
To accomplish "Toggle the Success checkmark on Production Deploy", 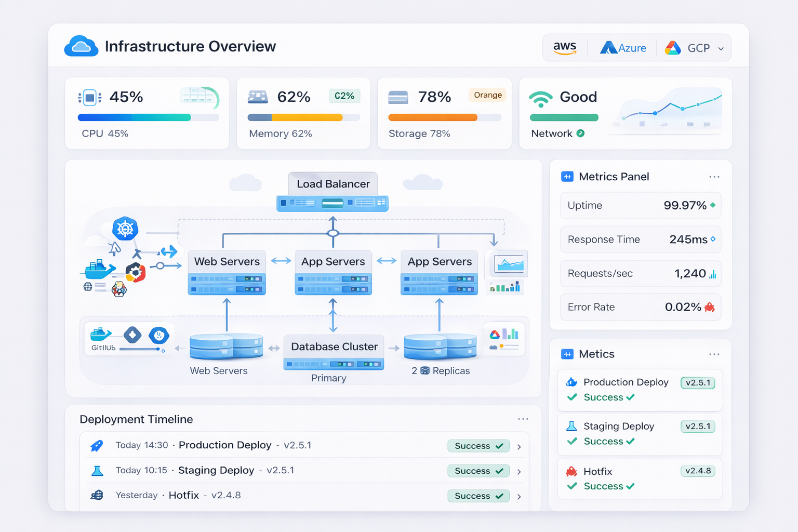I will tap(572, 397).
